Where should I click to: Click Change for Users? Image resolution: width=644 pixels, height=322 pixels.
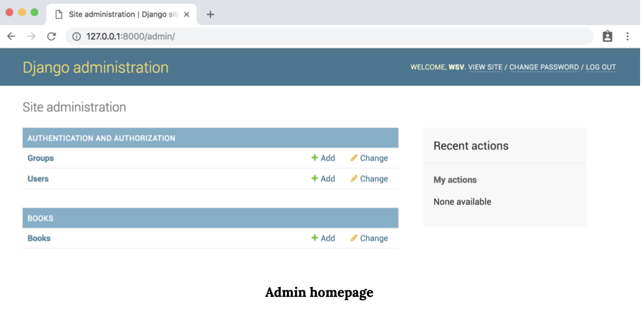click(x=369, y=179)
